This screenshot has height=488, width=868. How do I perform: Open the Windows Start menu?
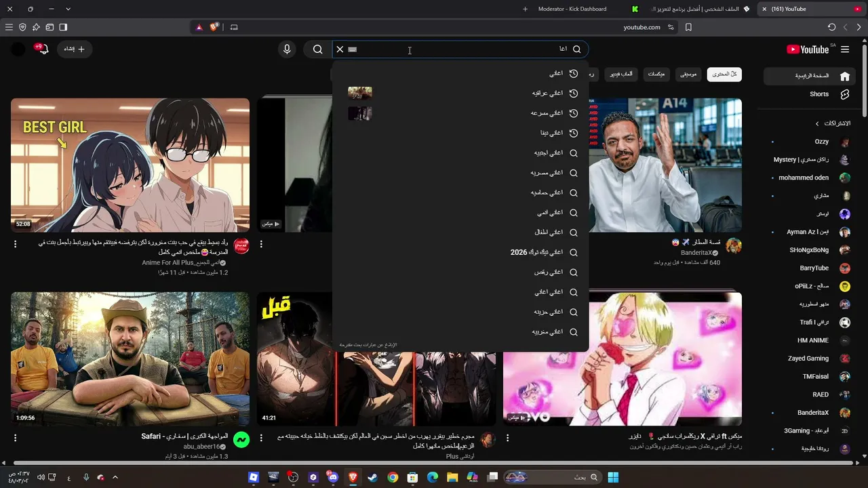pos(613,477)
